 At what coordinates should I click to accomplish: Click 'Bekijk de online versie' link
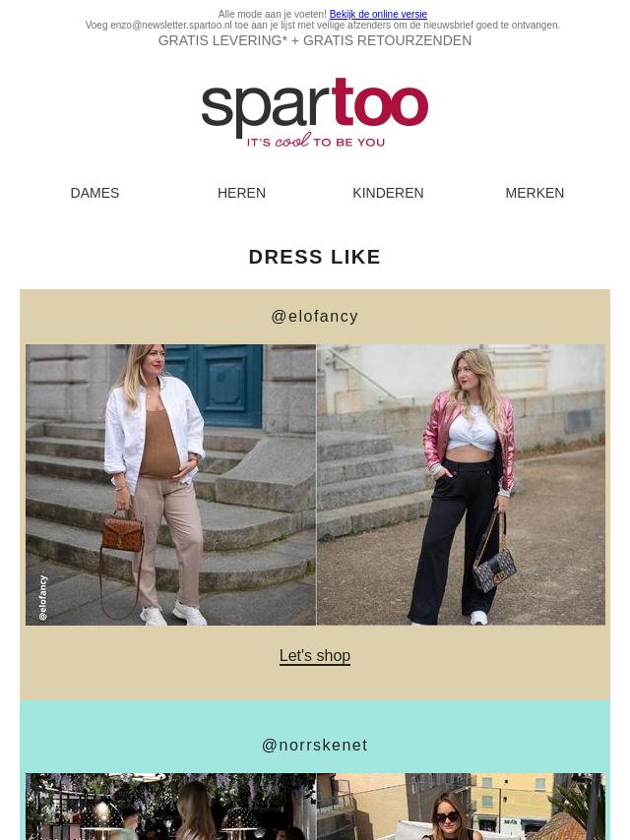(x=378, y=14)
